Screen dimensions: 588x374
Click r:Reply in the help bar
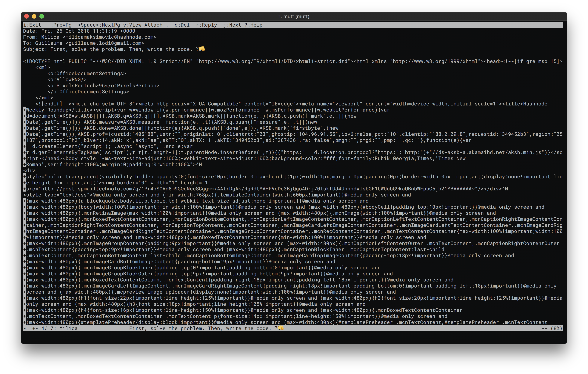point(206,25)
